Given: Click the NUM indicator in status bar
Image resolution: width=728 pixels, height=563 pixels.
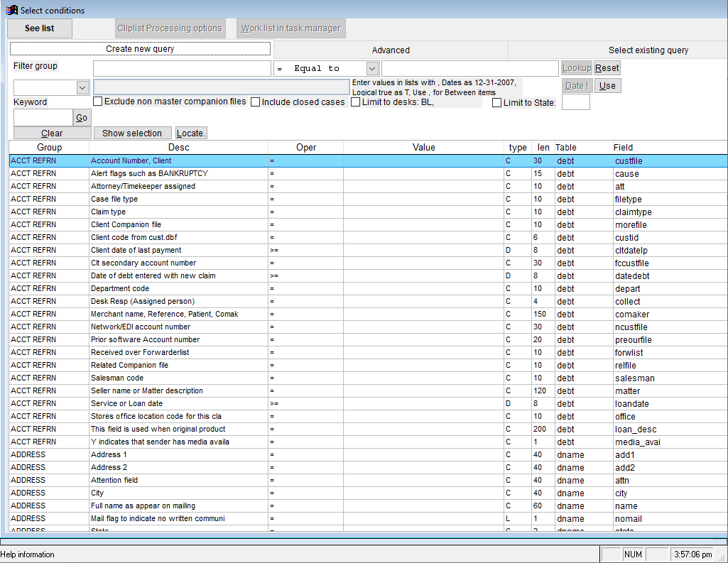Looking at the screenshot, I should coord(633,554).
